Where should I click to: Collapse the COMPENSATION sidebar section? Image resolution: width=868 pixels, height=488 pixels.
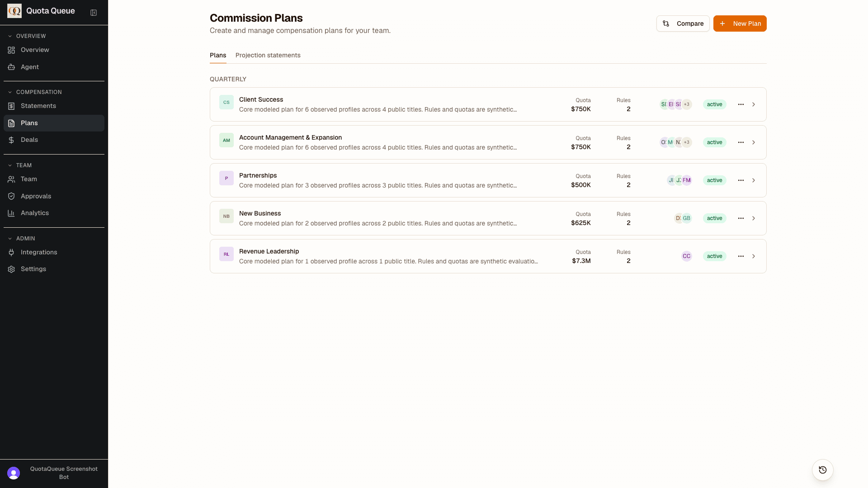(x=35, y=92)
